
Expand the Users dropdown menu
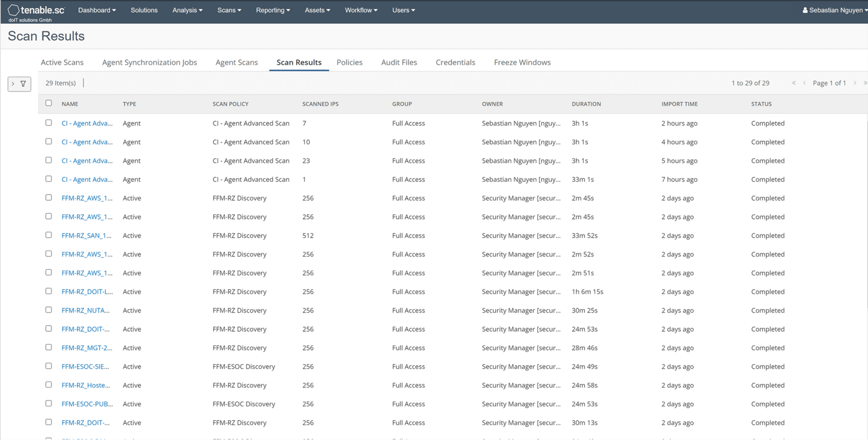pyautogui.click(x=403, y=10)
